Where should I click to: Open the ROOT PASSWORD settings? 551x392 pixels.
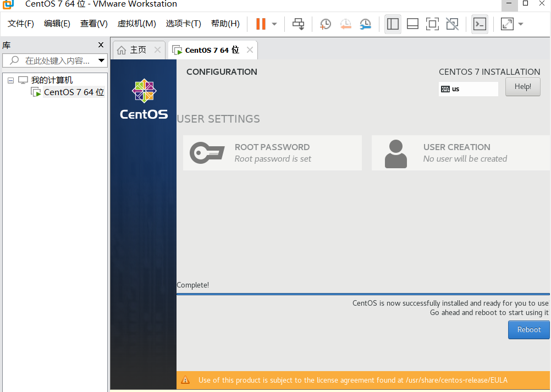click(272, 153)
